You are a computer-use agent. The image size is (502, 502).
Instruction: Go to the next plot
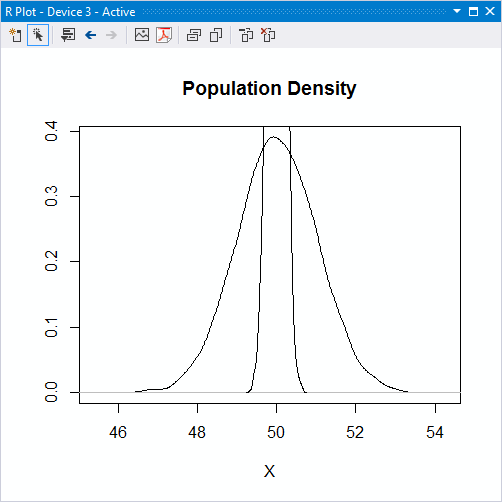click(x=111, y=35)
